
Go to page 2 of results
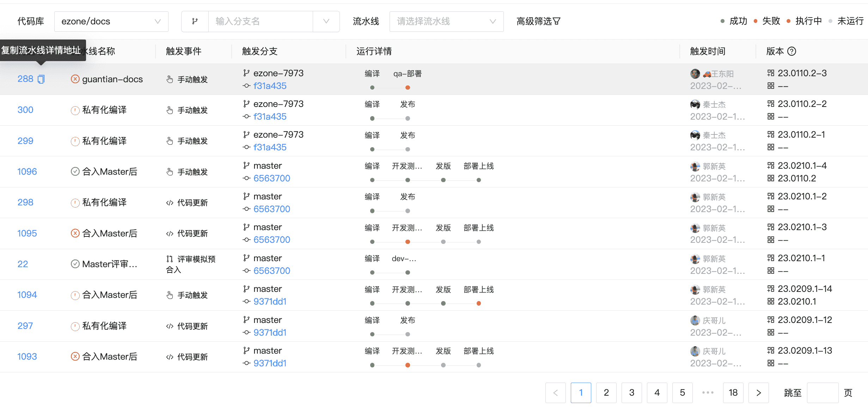tap(606, 392)
